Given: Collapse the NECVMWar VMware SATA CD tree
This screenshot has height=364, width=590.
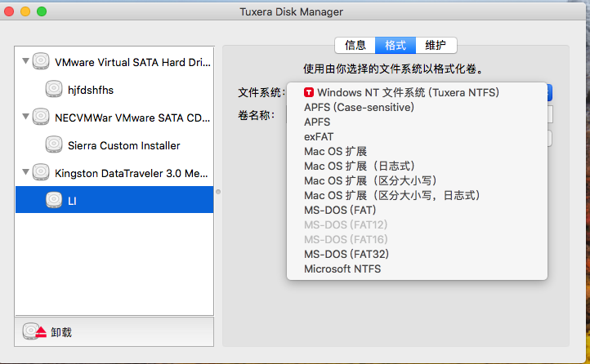Looking at the screenshot, I should coord(25,117).
